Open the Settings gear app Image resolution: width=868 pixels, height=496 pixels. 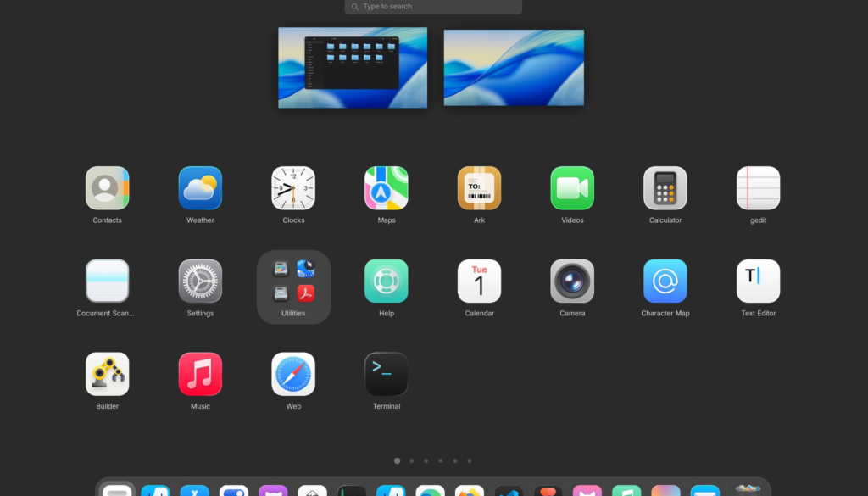tap(200, 281)
